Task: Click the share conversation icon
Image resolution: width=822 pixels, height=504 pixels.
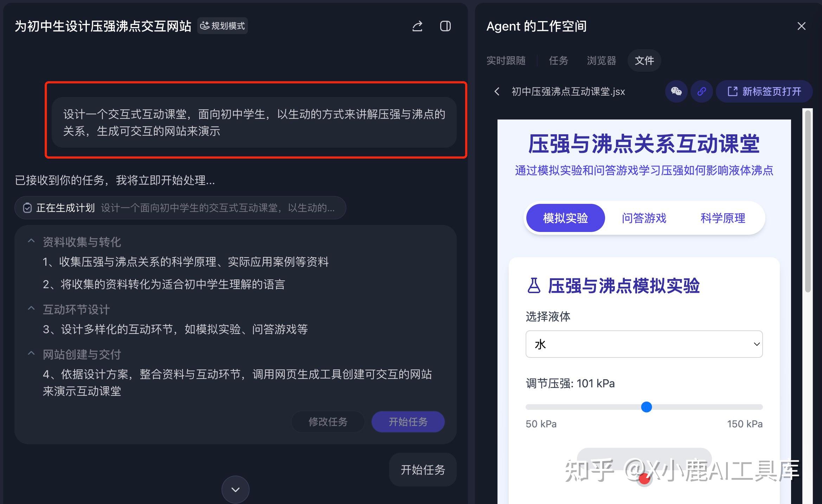Action: (417, 26)
